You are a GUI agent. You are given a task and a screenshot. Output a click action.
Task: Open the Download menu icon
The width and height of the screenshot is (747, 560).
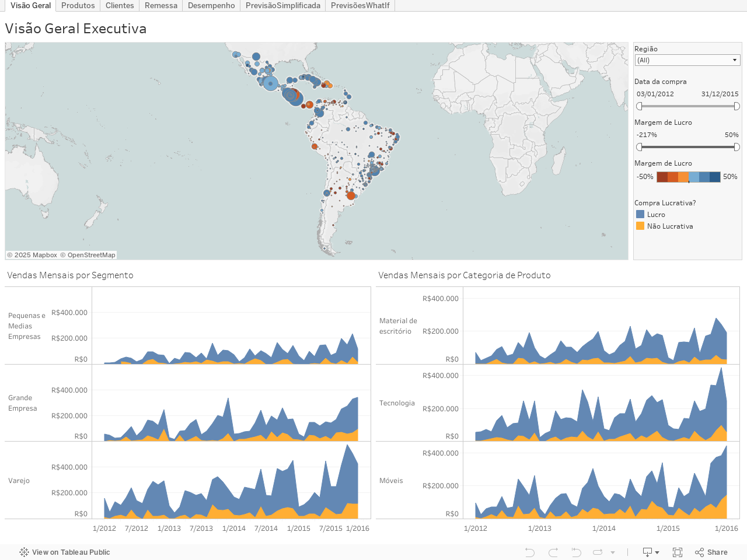tap(651, 552)
